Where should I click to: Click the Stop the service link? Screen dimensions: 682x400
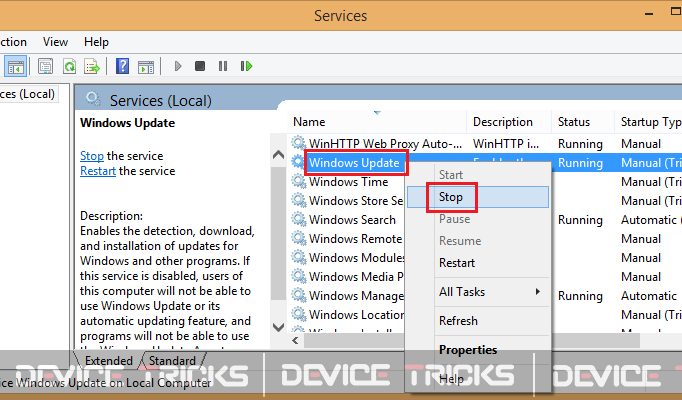92,156
